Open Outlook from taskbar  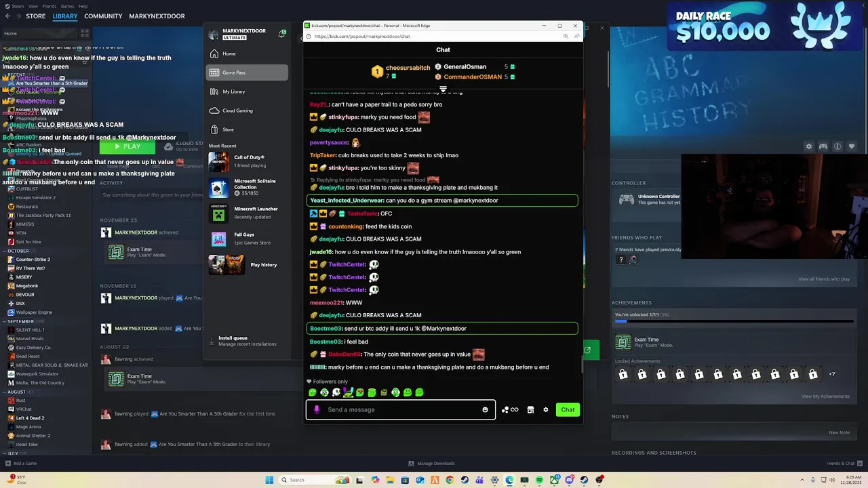[420, 480]
